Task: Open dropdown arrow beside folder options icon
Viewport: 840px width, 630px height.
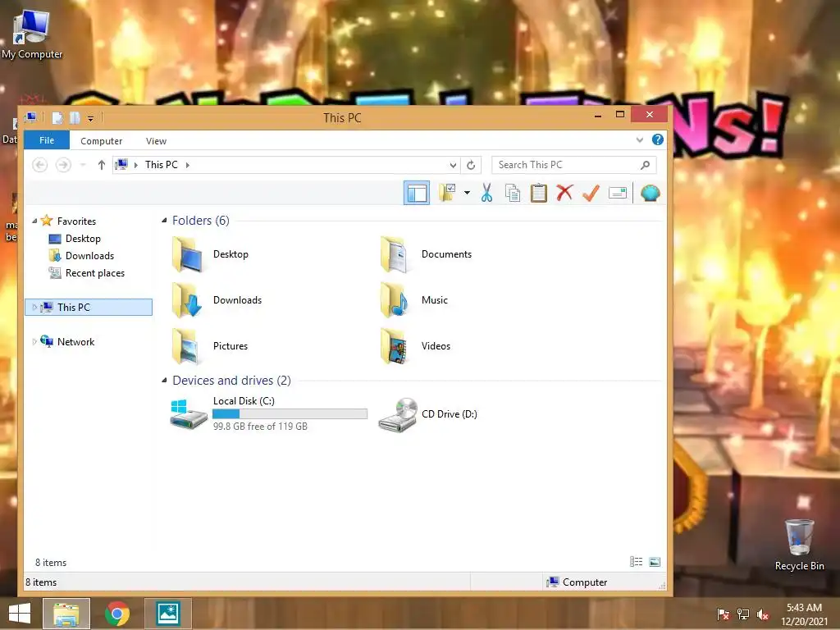Action: pyautogui.click(x=467, y=193)
